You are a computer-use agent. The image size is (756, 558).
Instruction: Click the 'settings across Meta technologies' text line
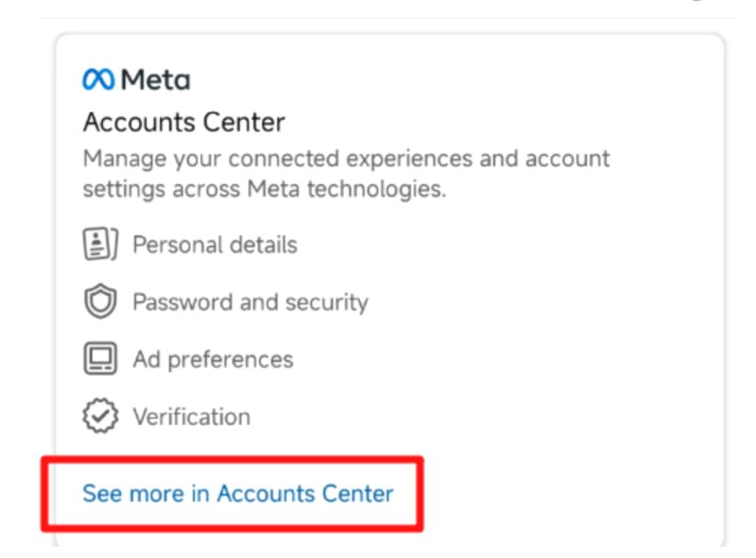point(264,189)
